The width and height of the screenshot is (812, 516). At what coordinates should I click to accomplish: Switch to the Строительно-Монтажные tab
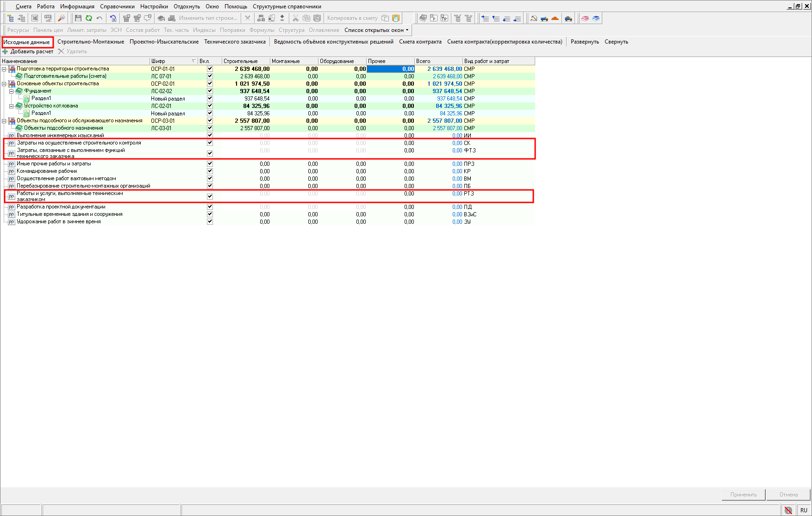91,42
